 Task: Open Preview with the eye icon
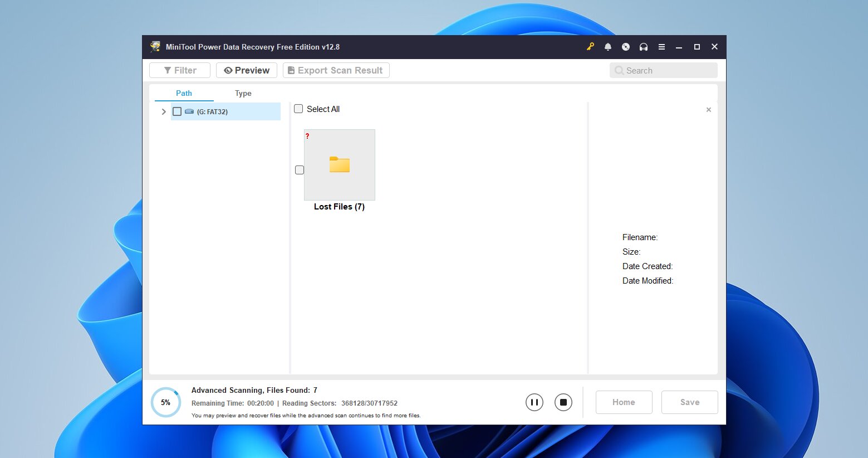click(x=228, y=70)
